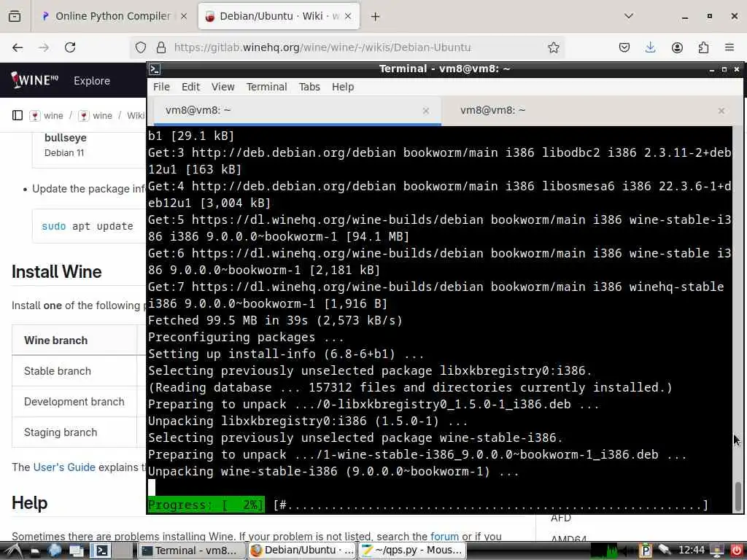Switch to Online Python Compiler tab

point(113,16)
